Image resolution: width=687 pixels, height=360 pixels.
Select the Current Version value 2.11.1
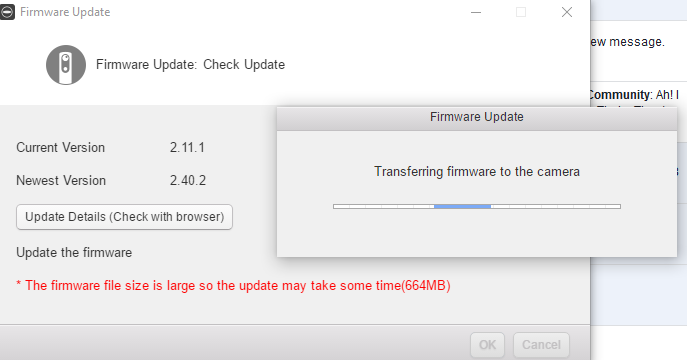tap(187, 147)
